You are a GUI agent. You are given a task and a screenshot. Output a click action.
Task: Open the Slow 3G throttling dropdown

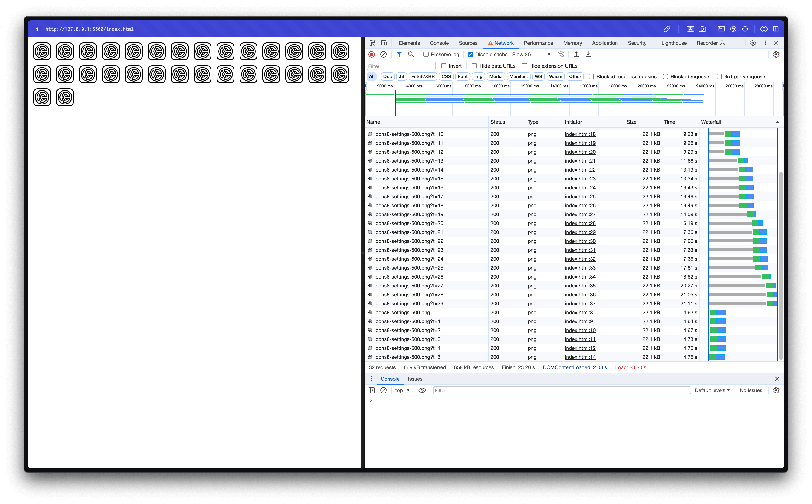point(531,54)
